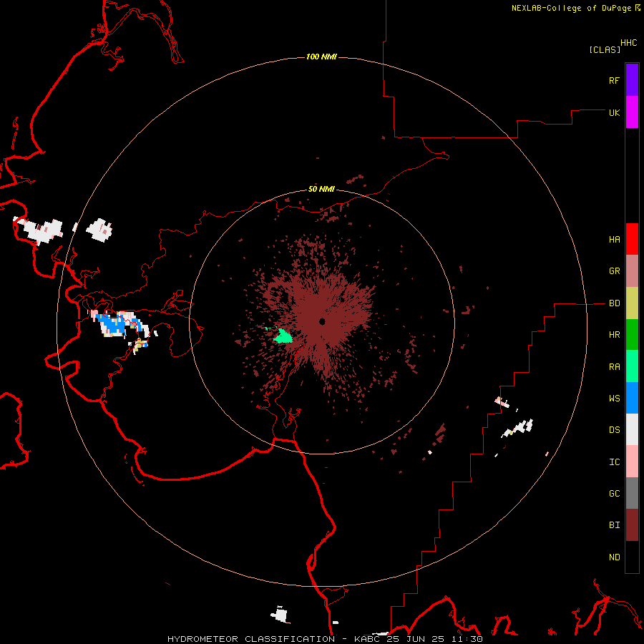Click the IC legend label
Viewport: 644px width, 644px height.
coord(614,462)
